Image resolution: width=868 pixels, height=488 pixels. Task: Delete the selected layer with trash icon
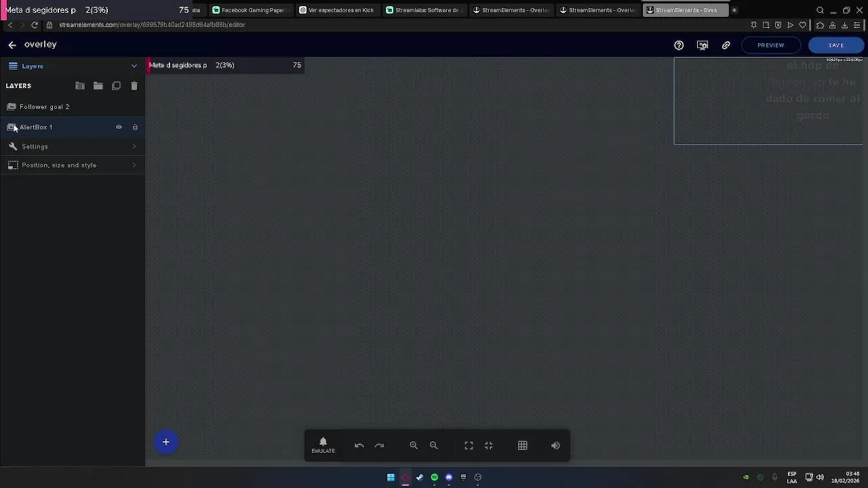click(x=134, y=86)
